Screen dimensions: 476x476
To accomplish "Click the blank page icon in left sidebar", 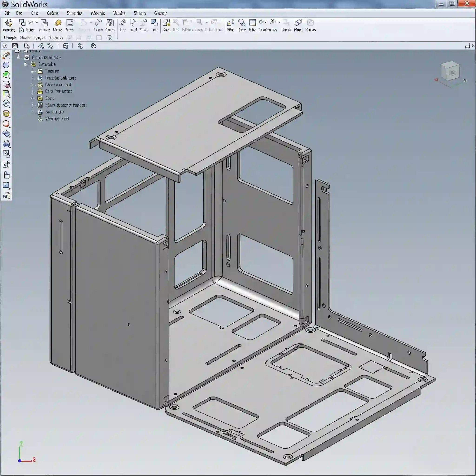I will (7, 175).
